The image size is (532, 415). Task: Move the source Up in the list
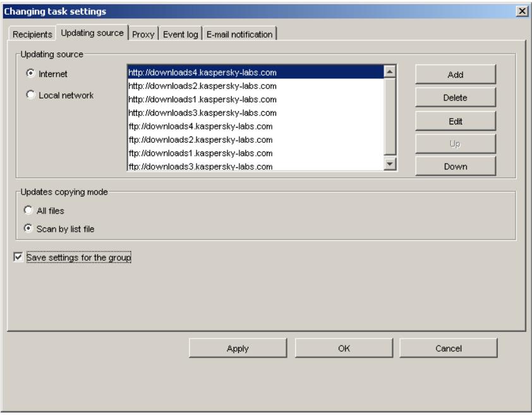pyautogui.click(x=456, y=144)
